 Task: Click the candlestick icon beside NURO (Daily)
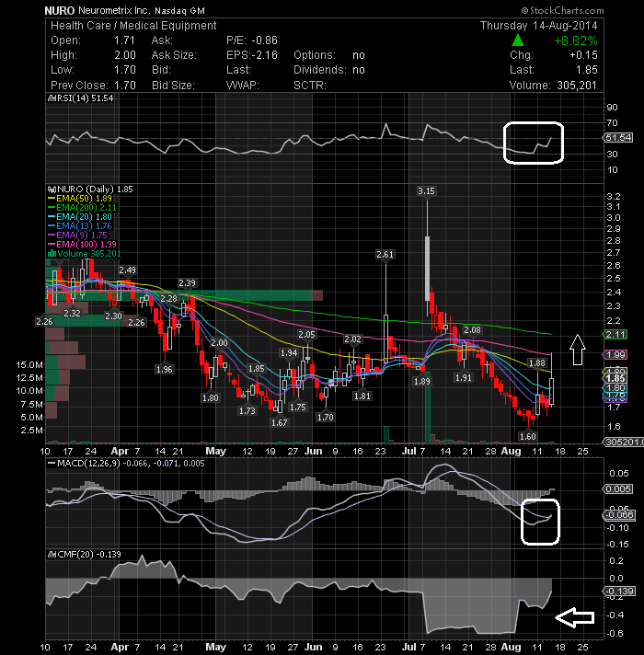coord(52,190)
